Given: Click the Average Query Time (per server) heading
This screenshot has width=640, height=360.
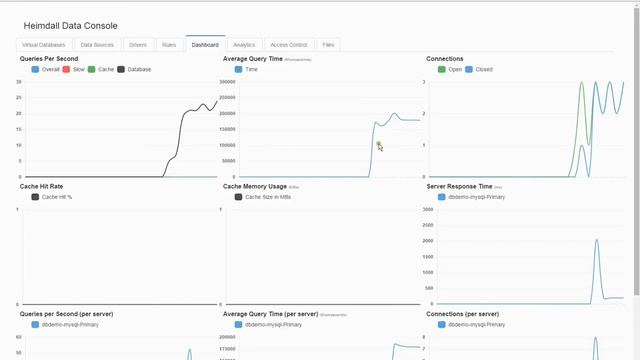Looking at the screenshot, I should click(271, 314).
